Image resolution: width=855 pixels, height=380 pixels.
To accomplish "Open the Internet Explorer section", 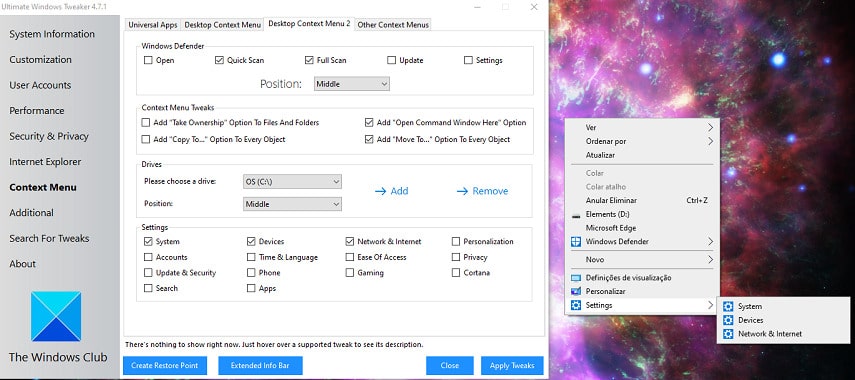I will tap(45, 162).
